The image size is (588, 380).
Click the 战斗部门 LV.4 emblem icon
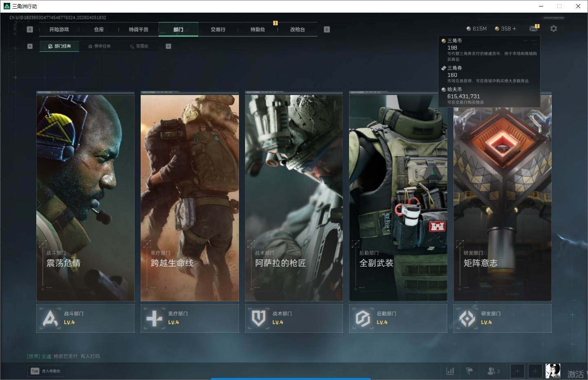(x=50, y=318)
